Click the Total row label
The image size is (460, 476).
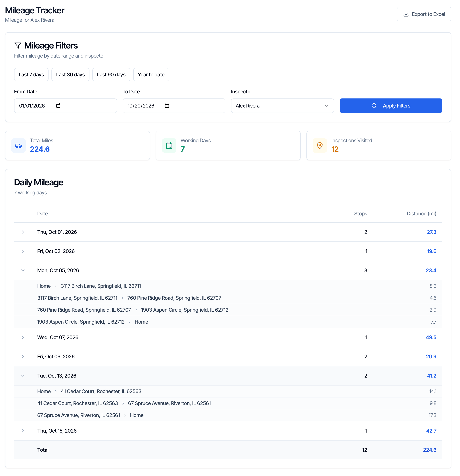click(43, 450)
